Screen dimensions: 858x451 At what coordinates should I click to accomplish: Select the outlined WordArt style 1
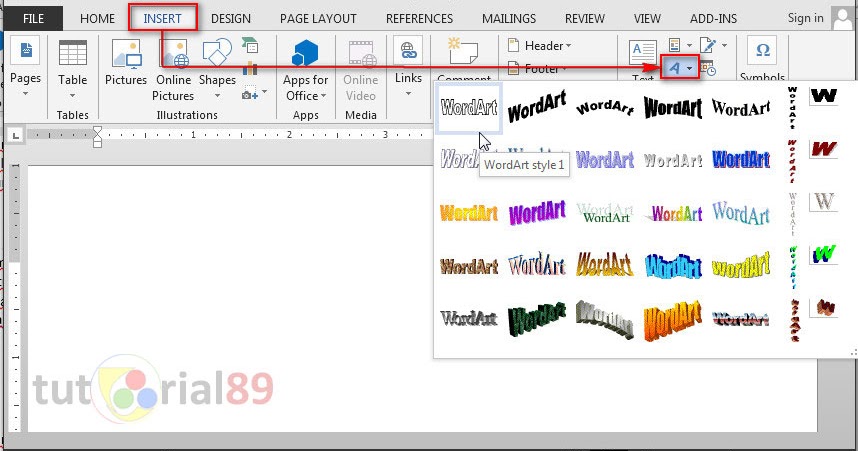469,108
